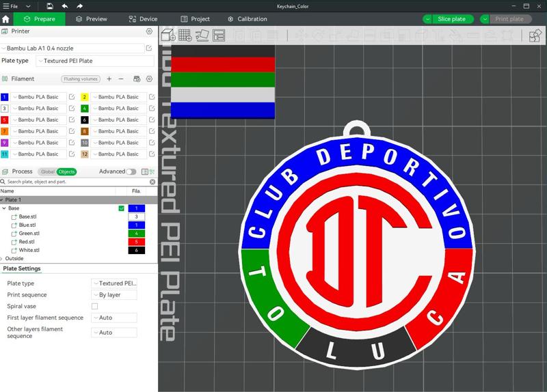Undo the last action

click(x=65, y=6)
